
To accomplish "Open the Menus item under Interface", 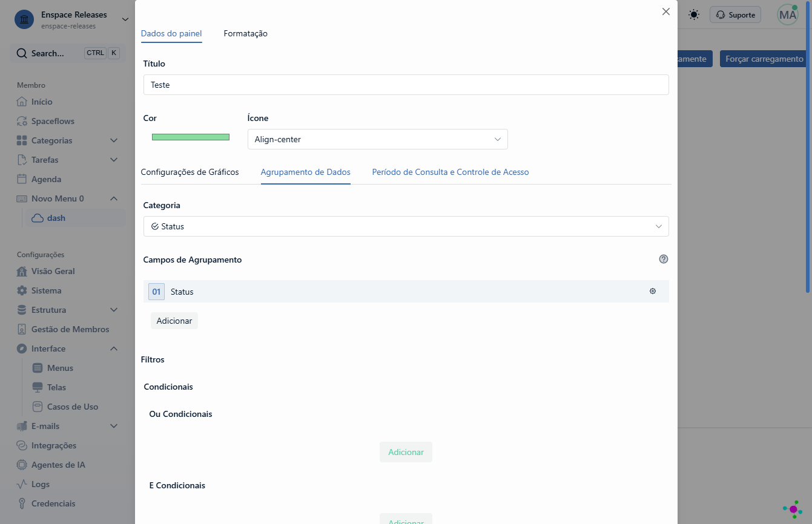I will [x=60, y=368].
